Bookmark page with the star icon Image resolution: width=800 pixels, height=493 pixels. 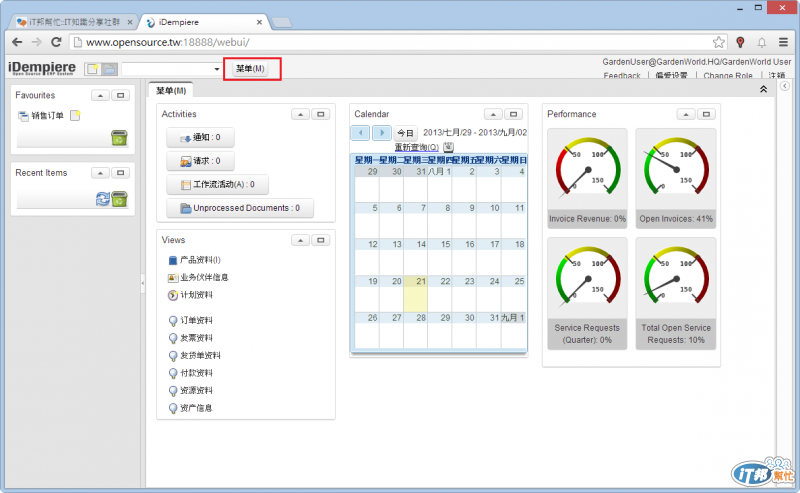coord(719,42)
